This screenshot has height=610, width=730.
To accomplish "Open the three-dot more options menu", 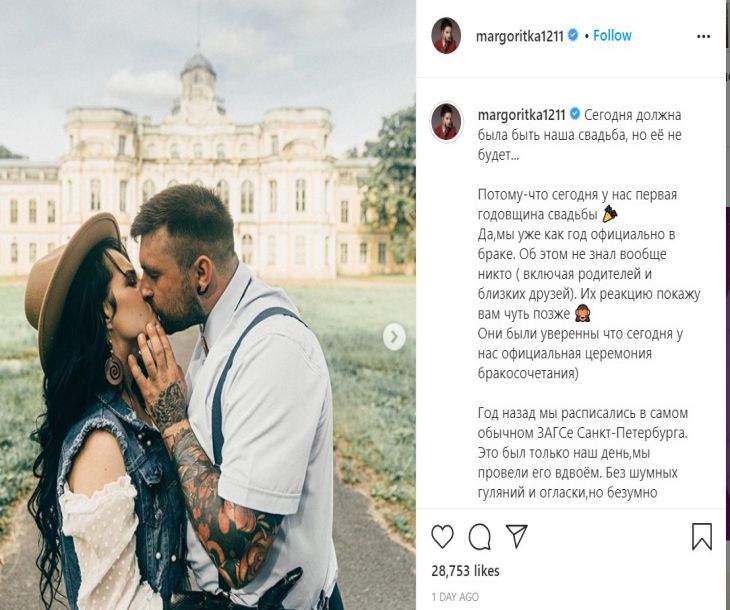I will [703, 37].
